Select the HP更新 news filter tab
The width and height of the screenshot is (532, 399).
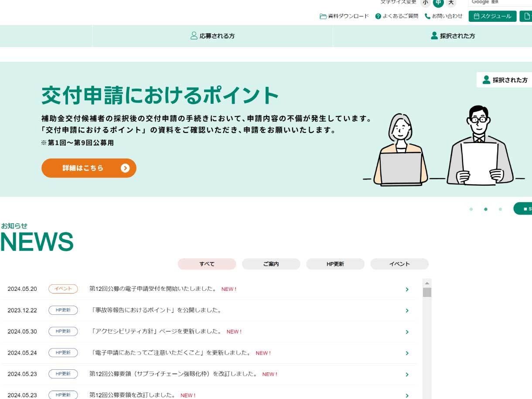click(x=335, y=264)
